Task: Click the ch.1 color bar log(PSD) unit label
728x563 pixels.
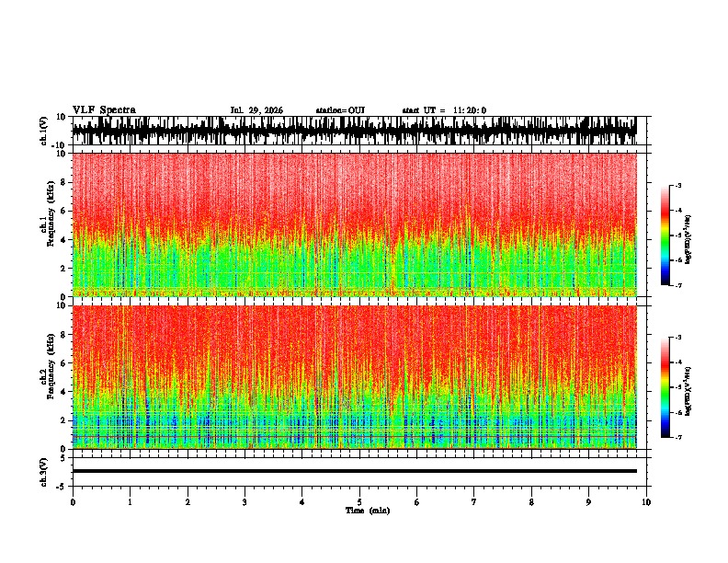Action: [x=688, y=240]
